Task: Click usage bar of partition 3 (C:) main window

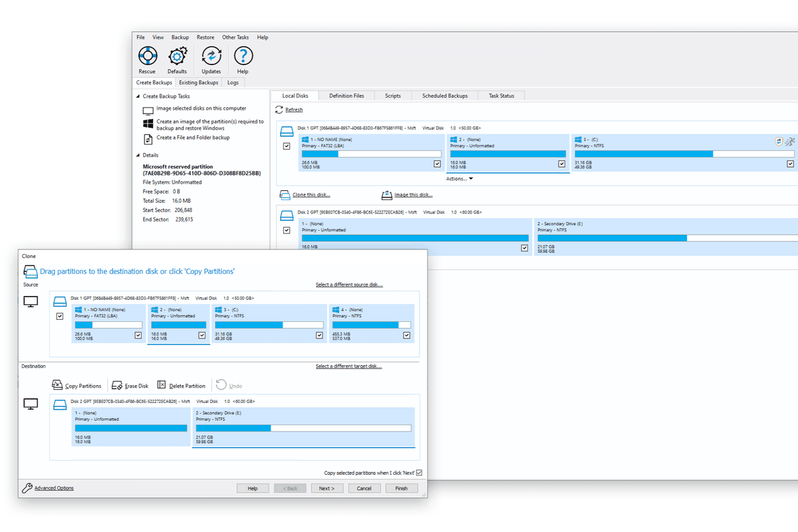Action: pyautogui.click(x=684, y=154)
